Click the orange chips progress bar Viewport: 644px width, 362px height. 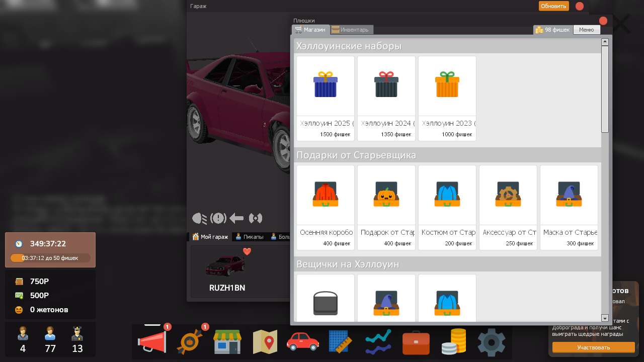click(50, 258)
